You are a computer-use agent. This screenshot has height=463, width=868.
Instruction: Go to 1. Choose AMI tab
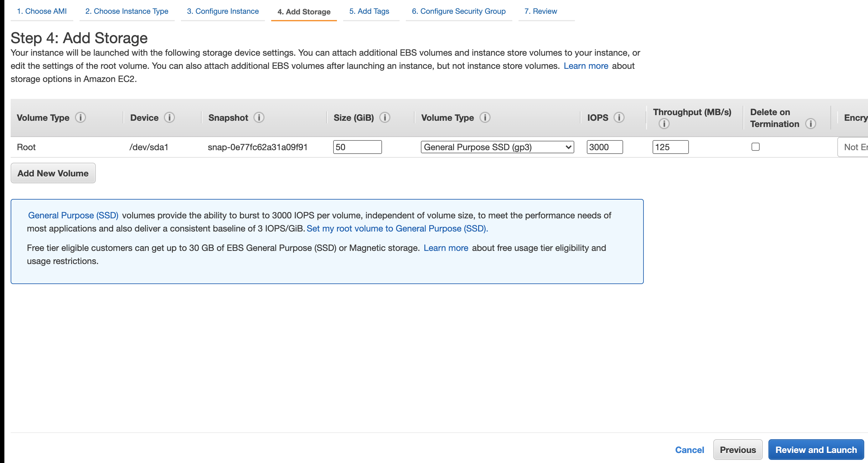pyautogui.click(x=42, y=11)
